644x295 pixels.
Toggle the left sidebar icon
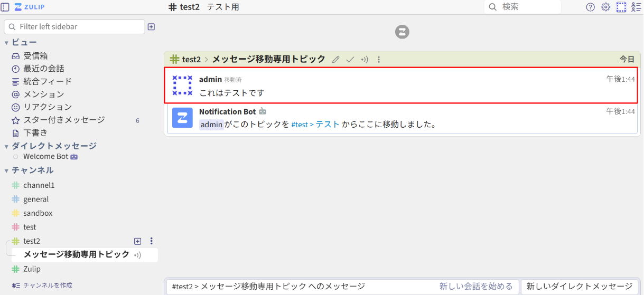(5, 7)
